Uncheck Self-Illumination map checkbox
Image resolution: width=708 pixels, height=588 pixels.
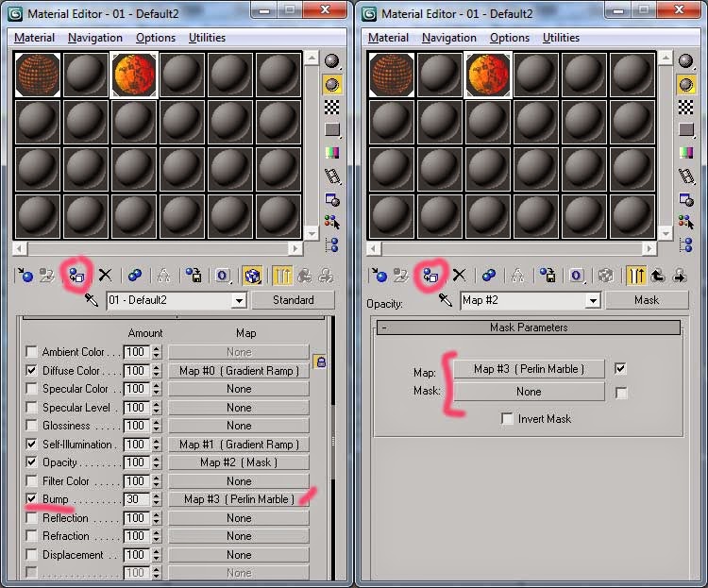[31, 444]
